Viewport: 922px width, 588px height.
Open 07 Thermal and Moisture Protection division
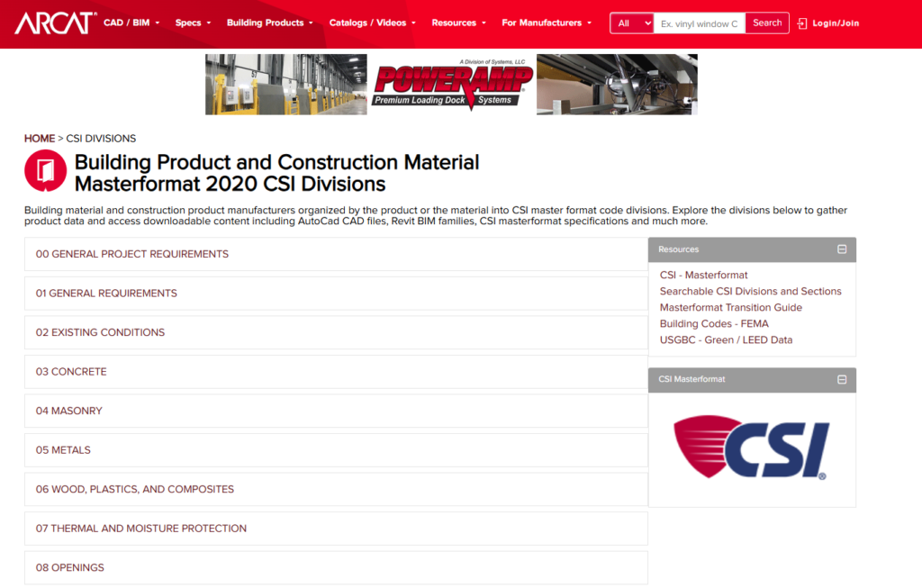click(x=336, y=529)
